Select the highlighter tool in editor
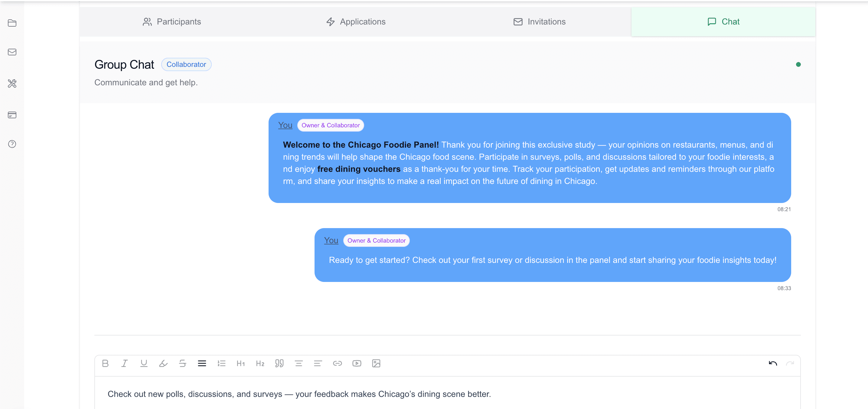 pyautogui.click(x=163, y=363)
